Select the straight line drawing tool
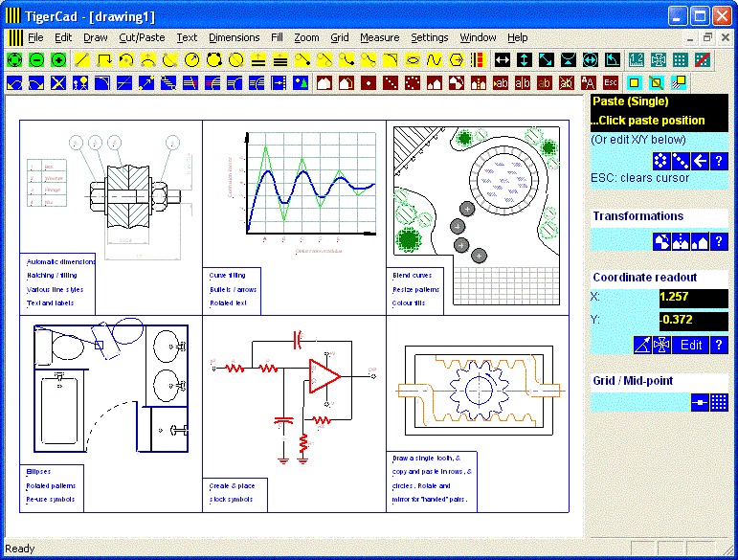This screenshot has height=560, width=738. 82,60
